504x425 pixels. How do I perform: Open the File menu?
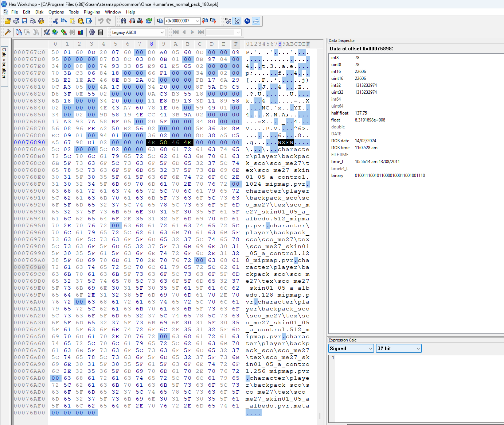(x=15, y=12)
